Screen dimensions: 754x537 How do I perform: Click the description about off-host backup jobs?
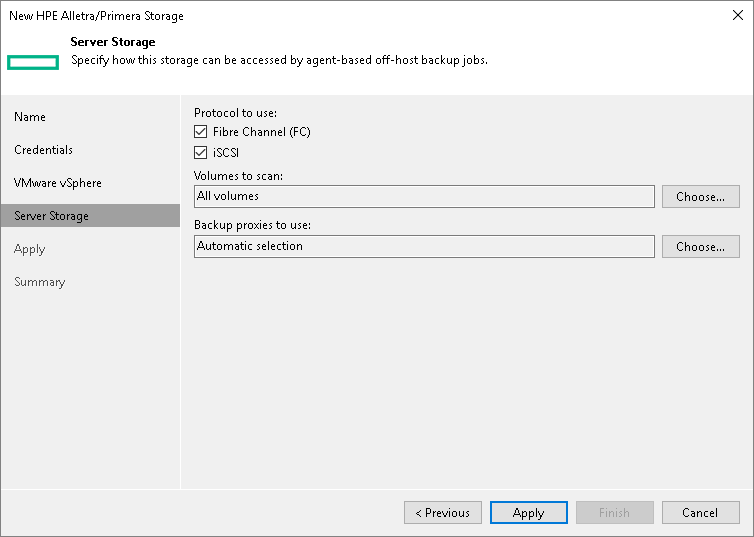[279, 60]
